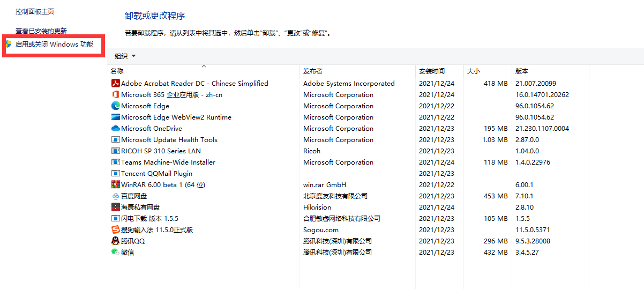The width and height of the screenshot is (644, 289).
Task: Click the Edge WebView2 Runtime icon
Action: click(x=115, y=117)
